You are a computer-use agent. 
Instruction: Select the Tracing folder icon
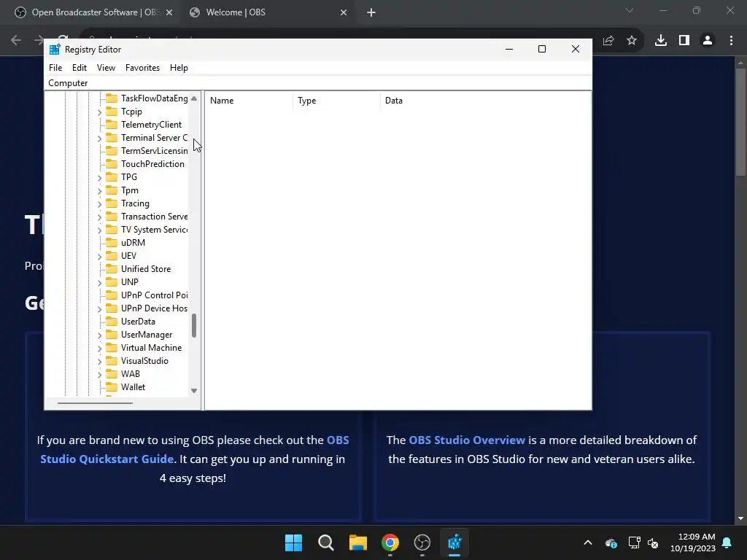point(112,203)
